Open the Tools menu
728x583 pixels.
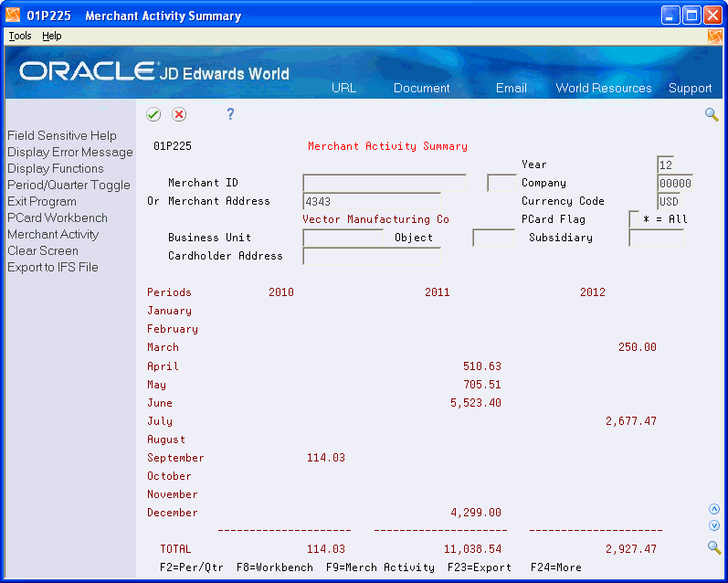[20, 36]
